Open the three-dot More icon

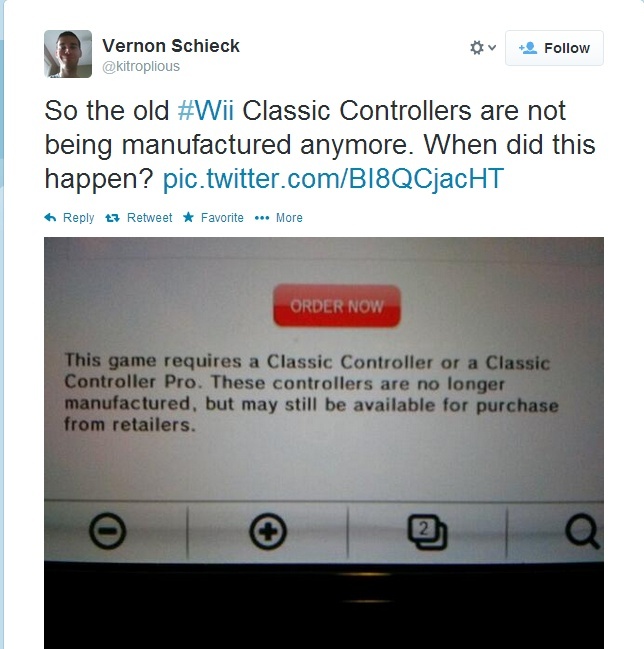(262, 218)
